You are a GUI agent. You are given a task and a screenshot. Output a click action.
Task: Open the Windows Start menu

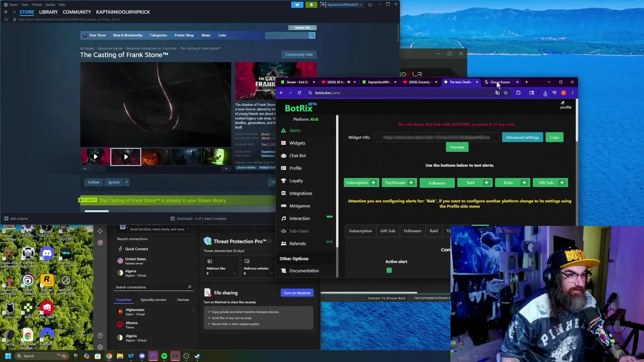(8, 356)
